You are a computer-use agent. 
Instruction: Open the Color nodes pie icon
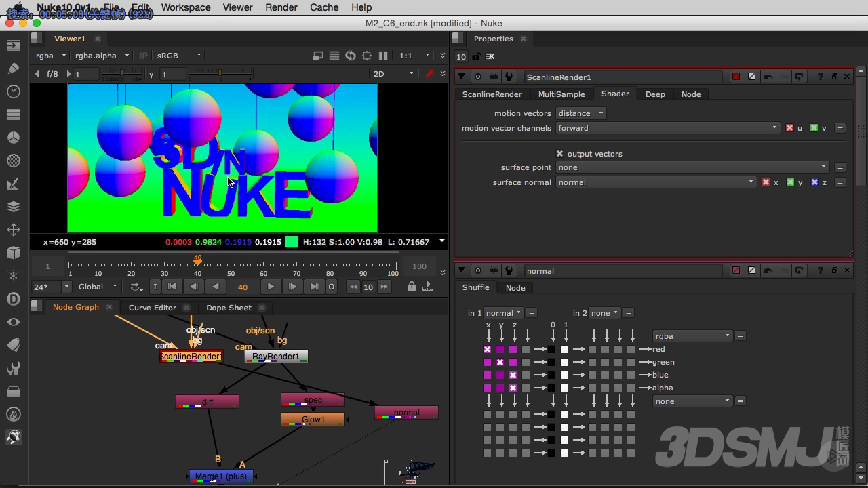13,138
